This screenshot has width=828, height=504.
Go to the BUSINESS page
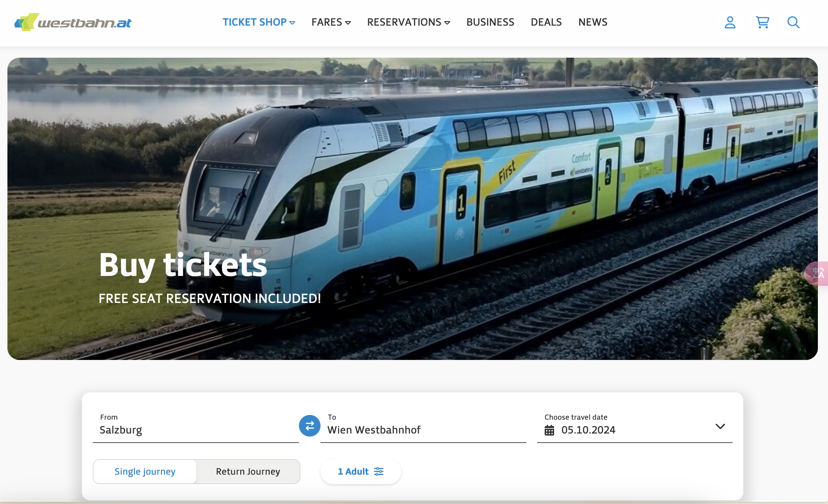click(490, 22)
